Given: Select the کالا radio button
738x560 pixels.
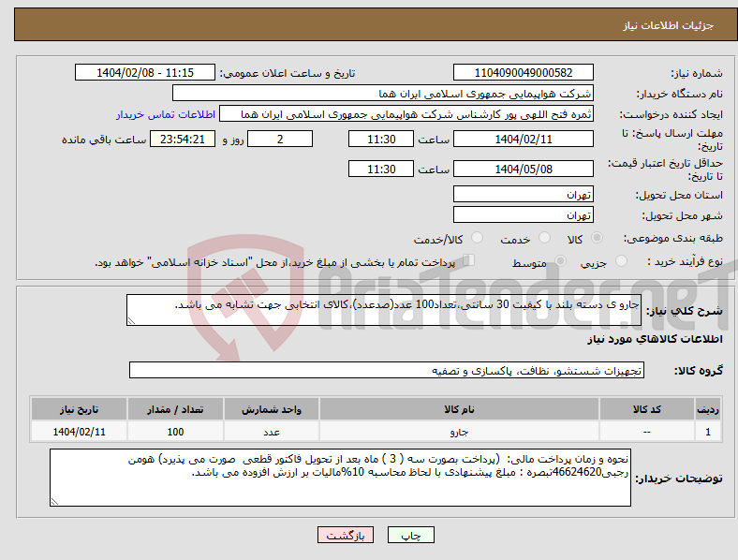Looking at the screenshot, I should (597, 238).
